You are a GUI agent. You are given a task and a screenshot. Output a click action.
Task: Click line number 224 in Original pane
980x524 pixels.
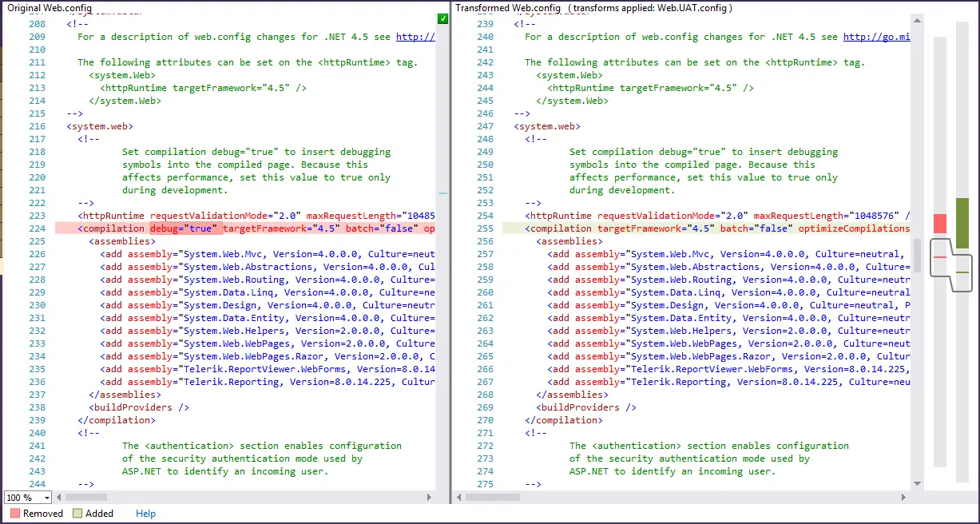coord(38,228)
